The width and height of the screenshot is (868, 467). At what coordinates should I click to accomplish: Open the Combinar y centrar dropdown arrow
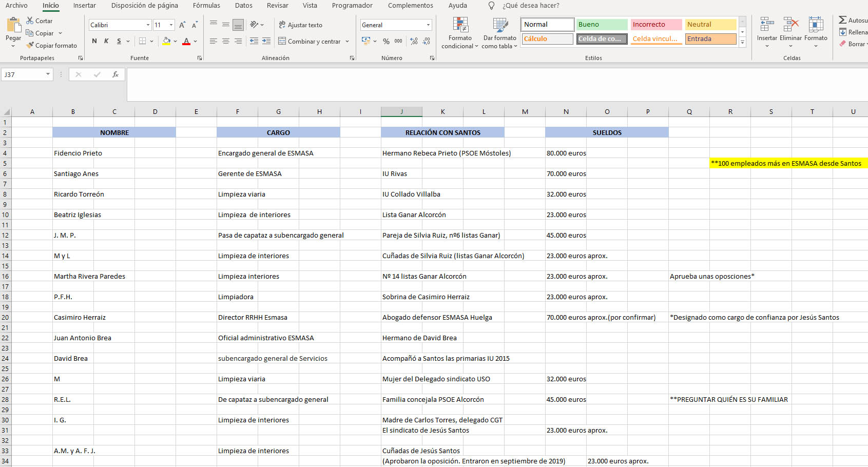(348, 41)
